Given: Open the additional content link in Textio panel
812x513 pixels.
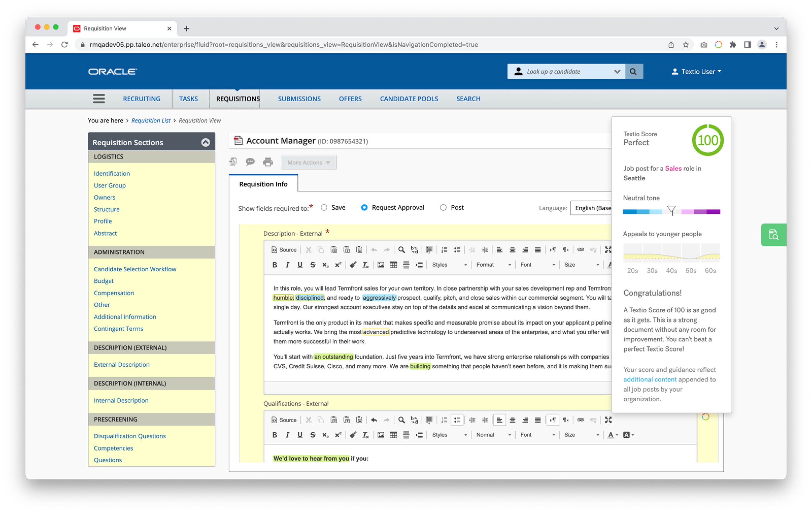Looking at the screenshot, I should point(649,379).
